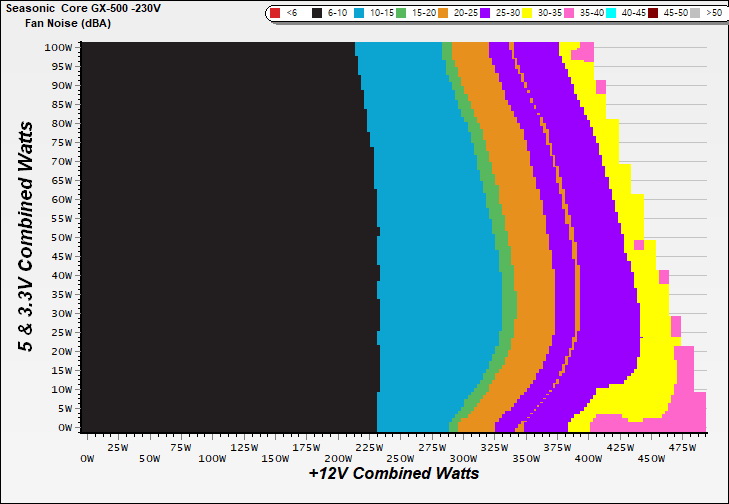This screenshot has width=729, height=504.
Task: Click the Seasonic Core GX-500 title text
Action: click(82, 8)
